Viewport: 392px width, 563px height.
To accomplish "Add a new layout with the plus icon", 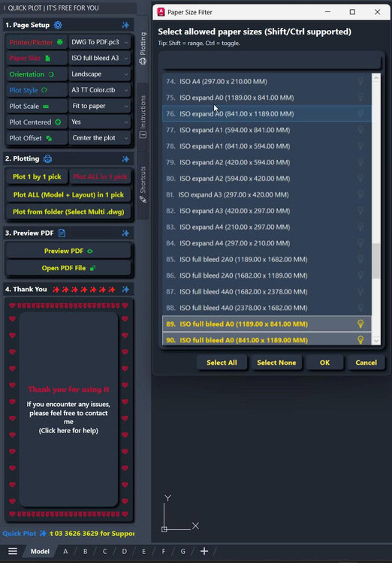I will click(x=204, y=551).
